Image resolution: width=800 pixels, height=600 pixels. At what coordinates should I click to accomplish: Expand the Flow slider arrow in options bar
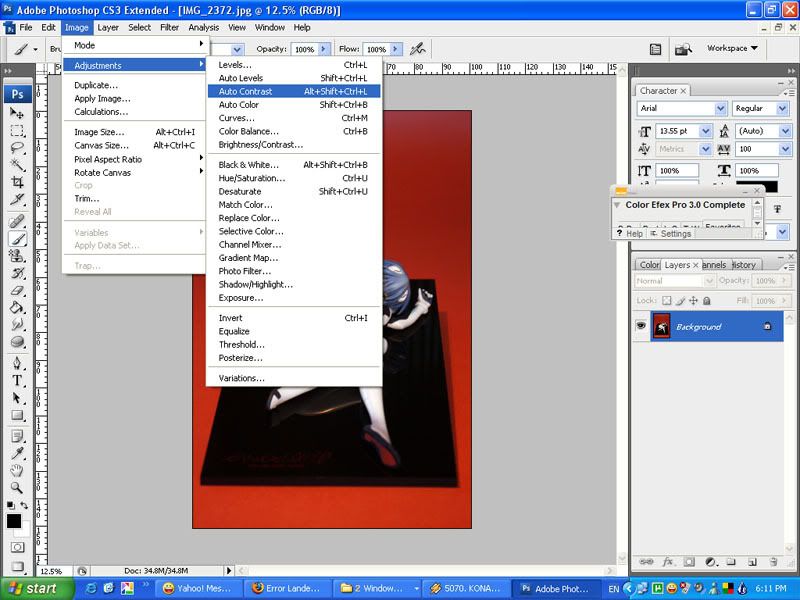pos(395,49)
